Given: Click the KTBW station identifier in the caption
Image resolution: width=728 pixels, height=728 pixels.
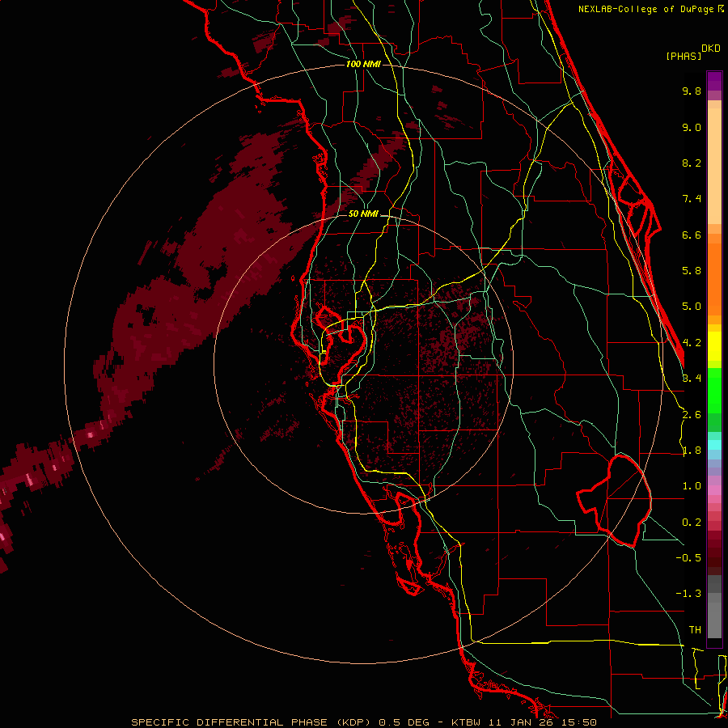Looking at the screenshot, I should click(467, 722).
